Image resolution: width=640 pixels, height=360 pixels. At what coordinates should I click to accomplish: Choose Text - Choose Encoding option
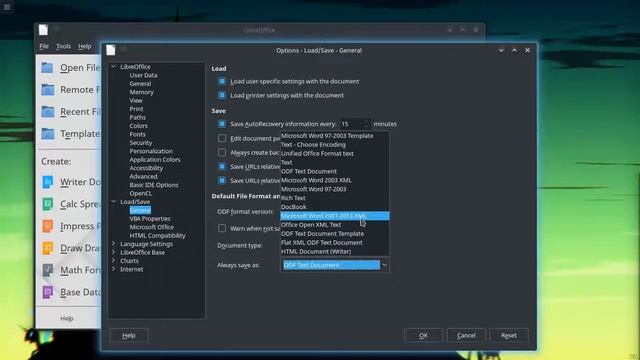click(x=335, y=144)
